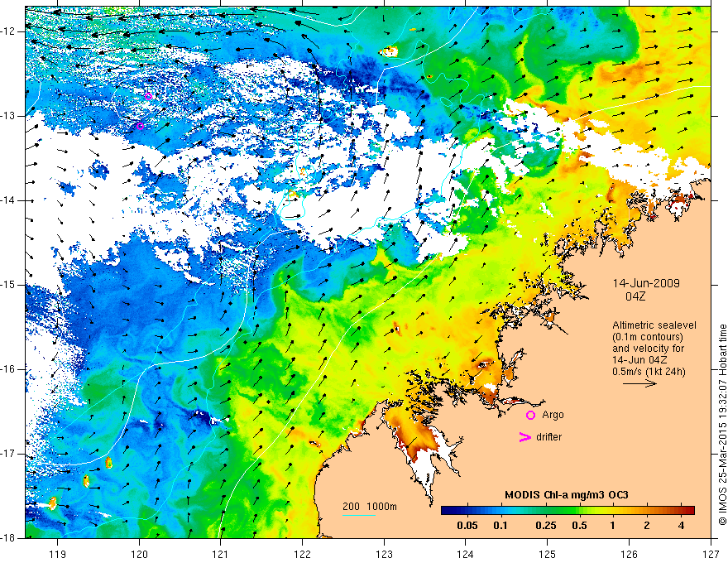Click the latitude axis label '-14'
Screen dimensions: 728x563
[8, 200]
